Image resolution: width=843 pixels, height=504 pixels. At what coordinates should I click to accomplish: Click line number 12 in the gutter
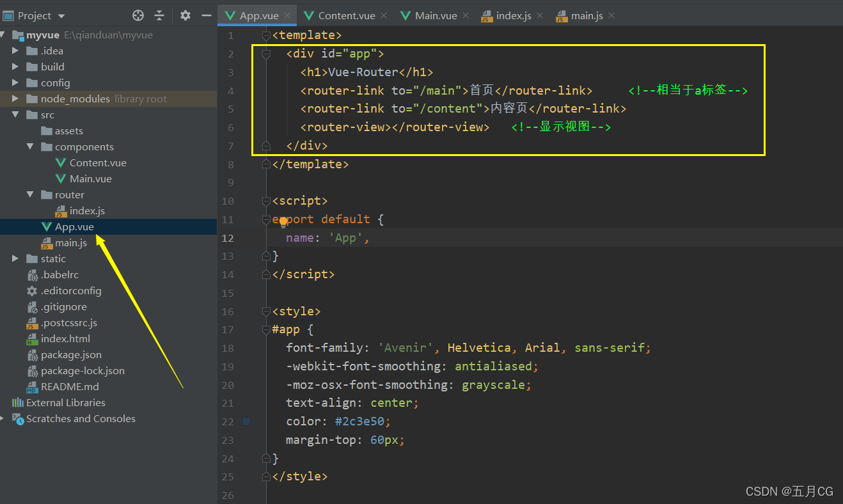[228, 238]
